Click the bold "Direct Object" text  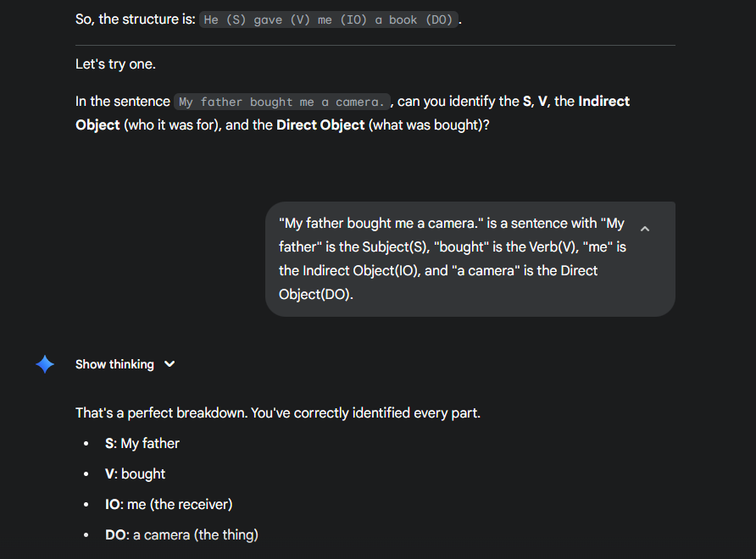320,125
